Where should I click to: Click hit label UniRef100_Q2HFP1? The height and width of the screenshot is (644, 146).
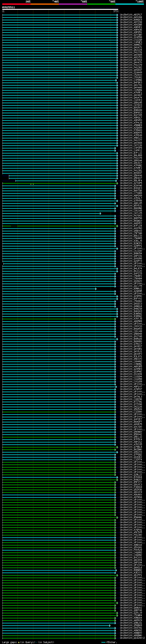coord(131,246)
